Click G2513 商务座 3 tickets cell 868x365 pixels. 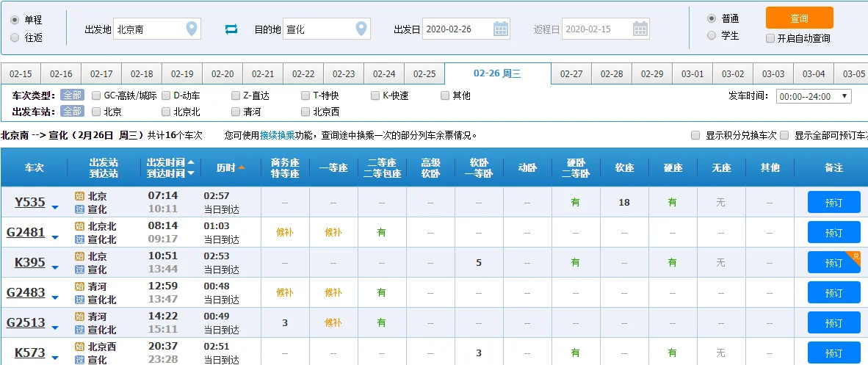pyautogui.click(x=285, y=323)
